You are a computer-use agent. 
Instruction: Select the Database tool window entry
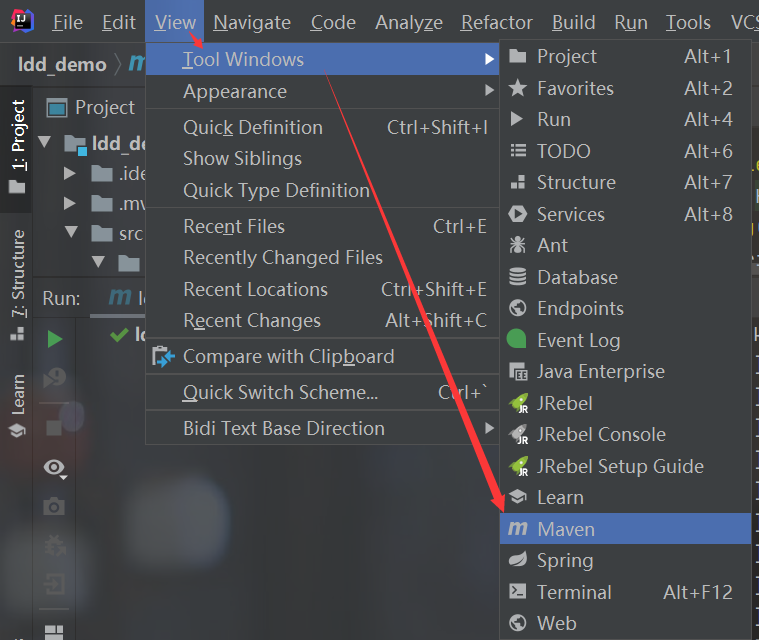click(x=577, y=277)
